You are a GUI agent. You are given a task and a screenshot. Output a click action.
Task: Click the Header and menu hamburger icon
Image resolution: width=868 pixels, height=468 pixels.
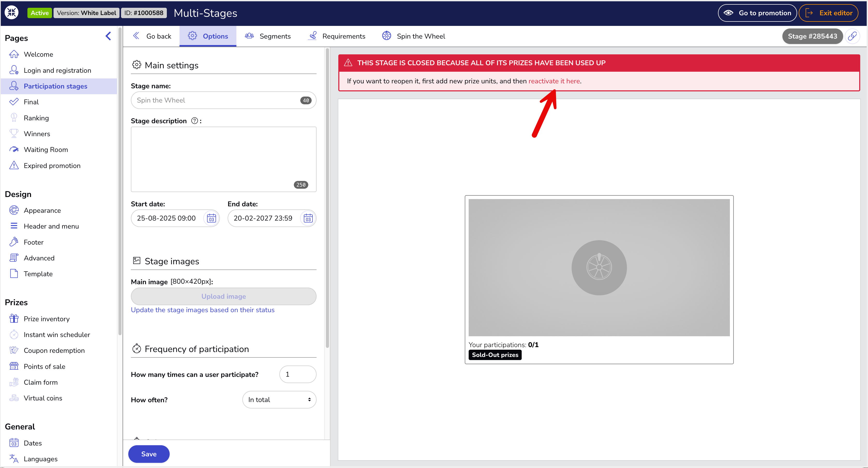14,226
